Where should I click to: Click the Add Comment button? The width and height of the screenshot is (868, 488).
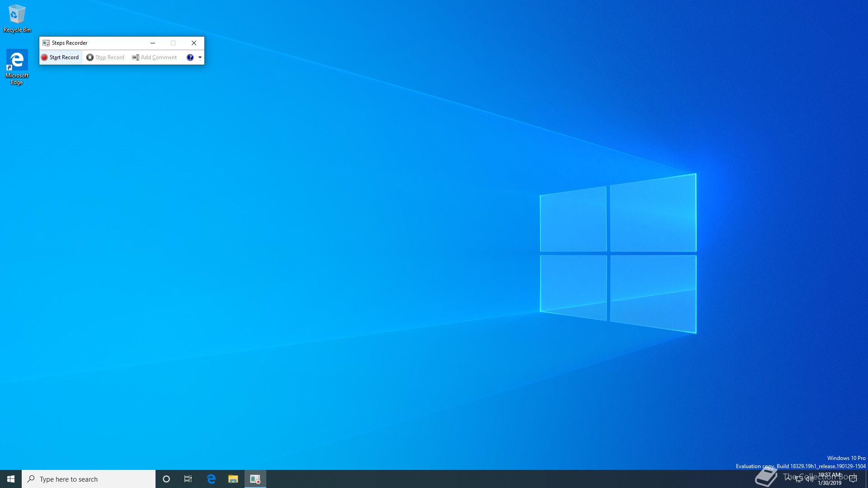[155, 57]
